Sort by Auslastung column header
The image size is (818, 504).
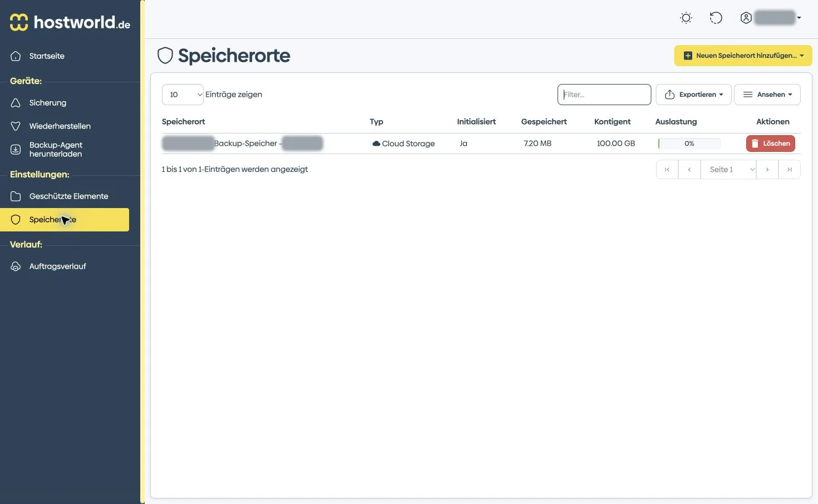coord(676,122)
